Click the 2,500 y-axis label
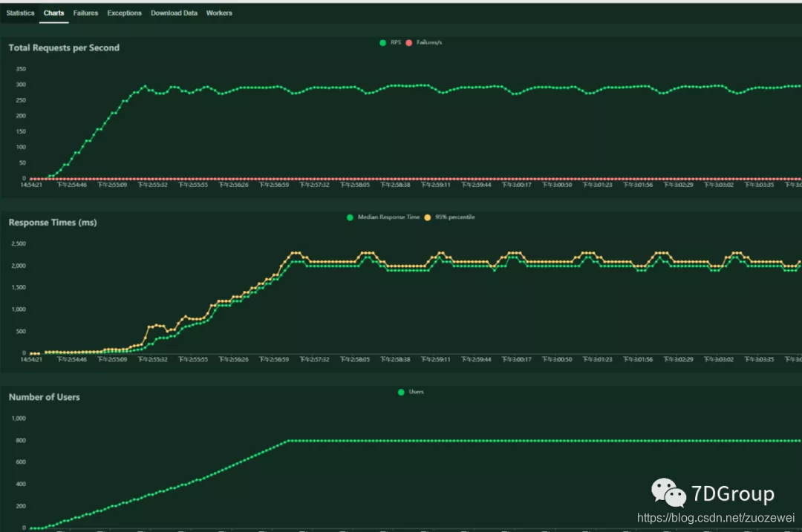The image size is (802, 532). (x=19, y=244)
